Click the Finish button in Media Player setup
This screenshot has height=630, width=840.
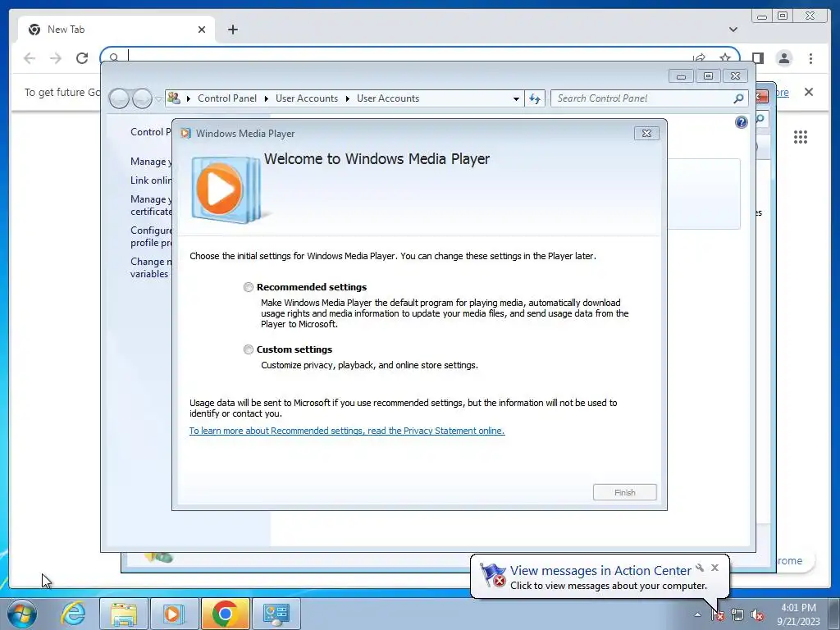coord(624,492)
